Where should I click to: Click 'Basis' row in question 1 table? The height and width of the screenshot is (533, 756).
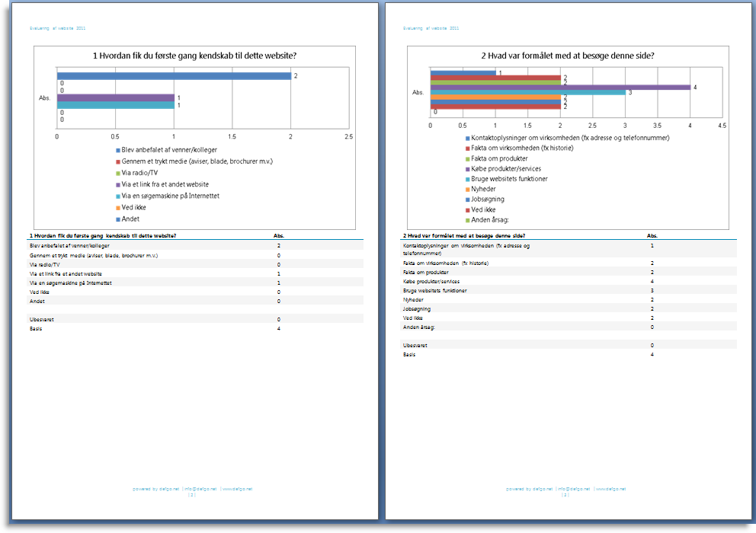(195, 329)
